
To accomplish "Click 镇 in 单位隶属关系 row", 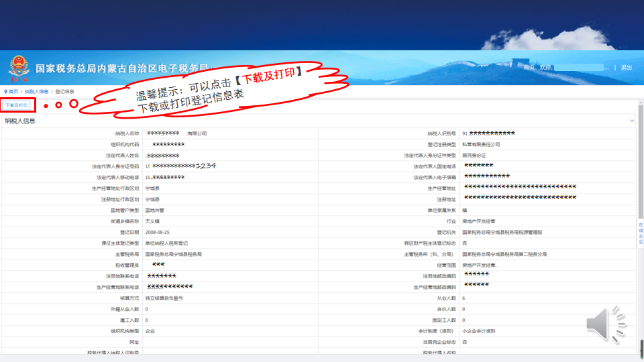I will (464, 210).
